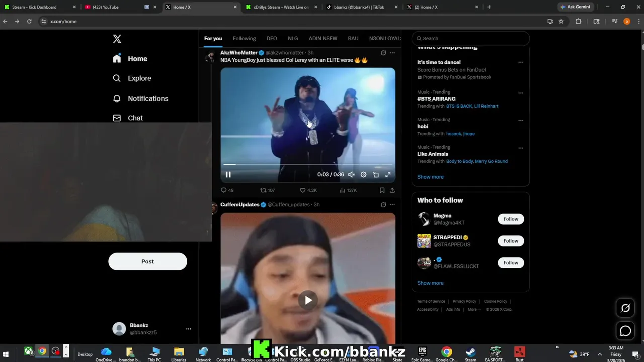Click the Post button
This screenshot has width=644, height=362.
[x=147, y=261]
